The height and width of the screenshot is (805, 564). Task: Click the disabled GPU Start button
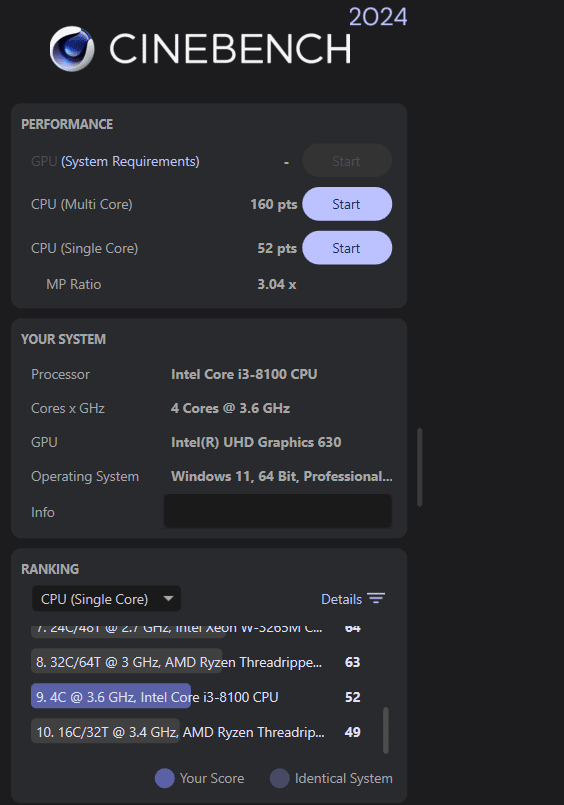click(x=347, y=161)
